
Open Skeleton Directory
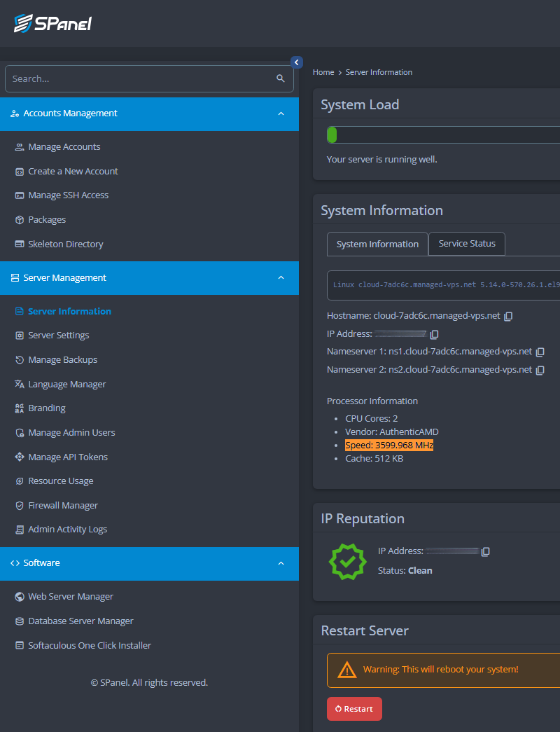(65, 244)
